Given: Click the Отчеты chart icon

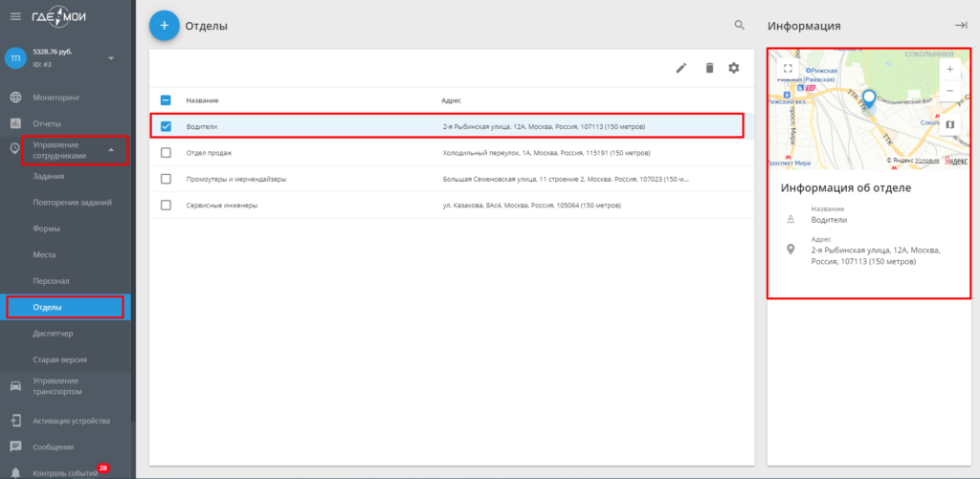Looking at the screenshot, I should pyautogui.click(x=15, y=123).
